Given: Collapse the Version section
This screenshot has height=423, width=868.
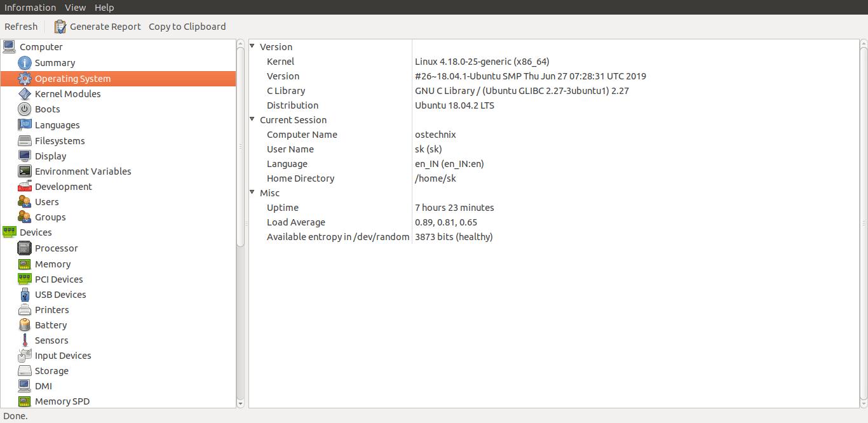Looking at the screenshot, I should point(252,46).
